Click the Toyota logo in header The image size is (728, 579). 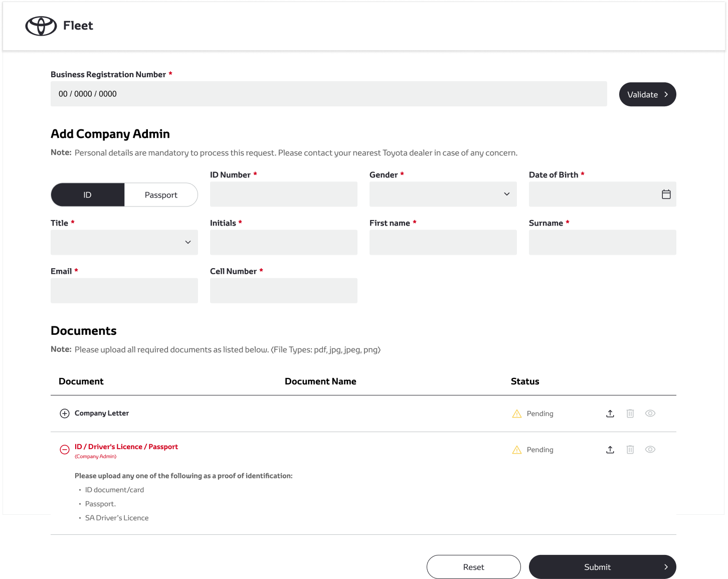[41, 26]
